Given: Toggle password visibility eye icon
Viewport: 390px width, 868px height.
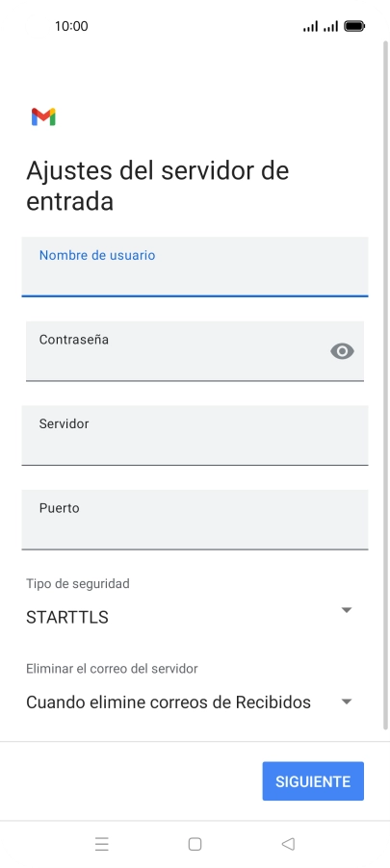Looking at the screenshot, I should (342, 351).
